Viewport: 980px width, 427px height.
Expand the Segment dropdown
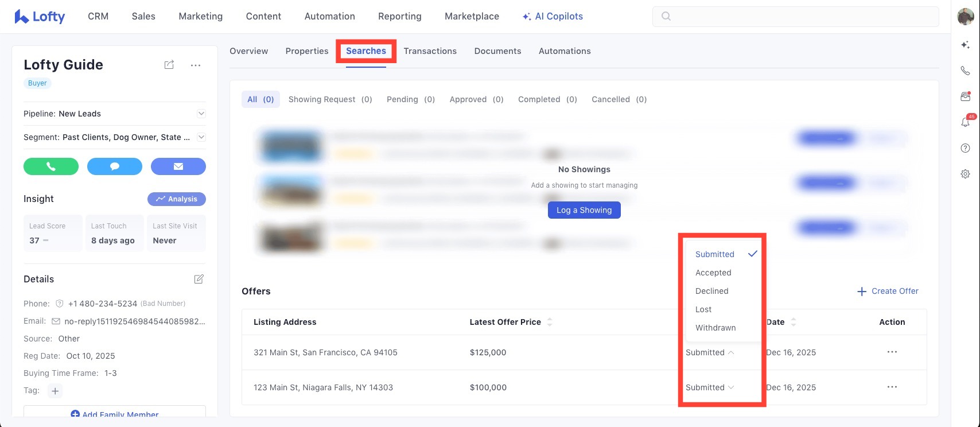(201, 137)
